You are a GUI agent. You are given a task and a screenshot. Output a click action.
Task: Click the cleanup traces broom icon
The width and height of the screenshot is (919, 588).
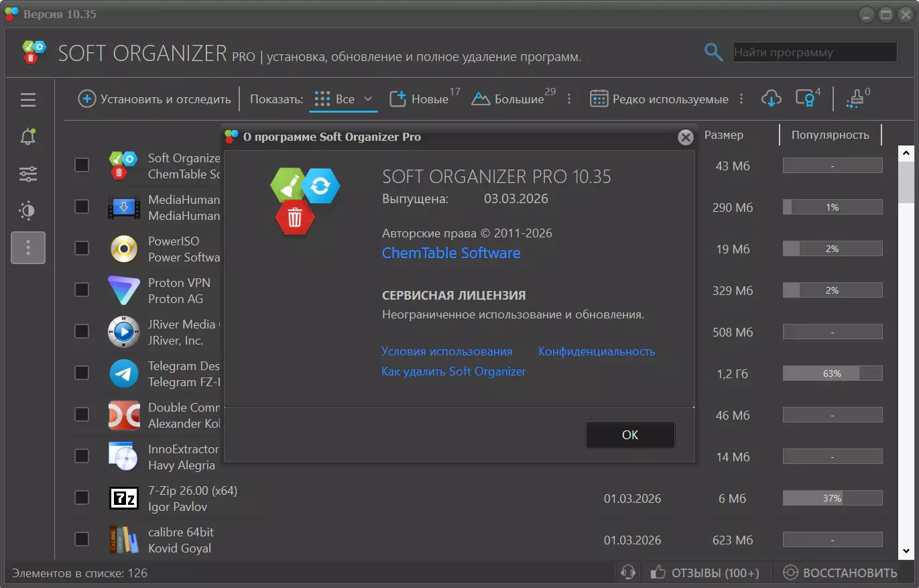855,99
